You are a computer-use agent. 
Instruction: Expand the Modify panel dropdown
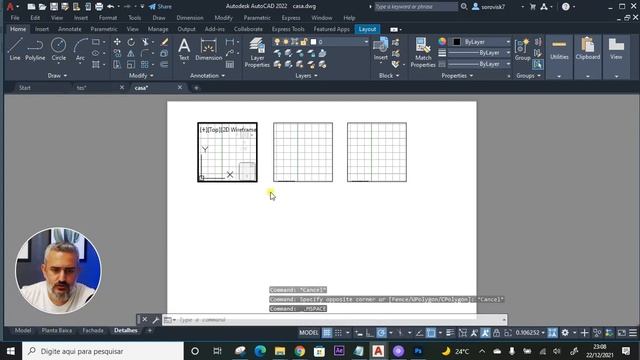pos(141,76)
